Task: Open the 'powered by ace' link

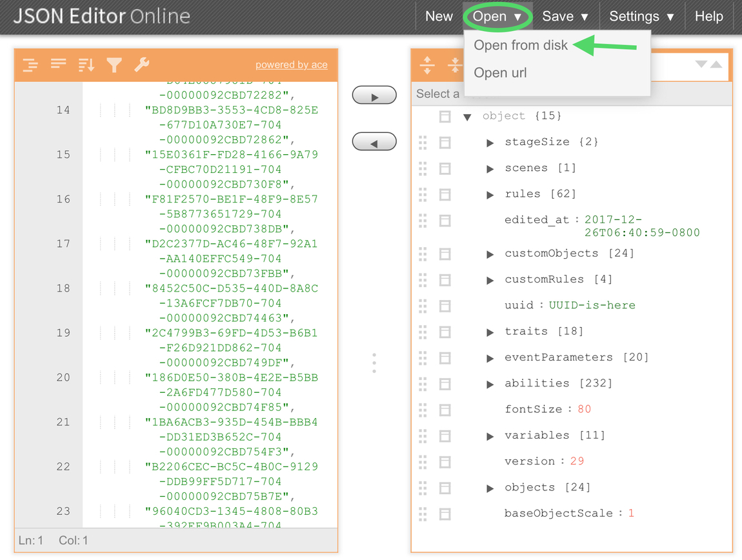Action: (292, 65)
